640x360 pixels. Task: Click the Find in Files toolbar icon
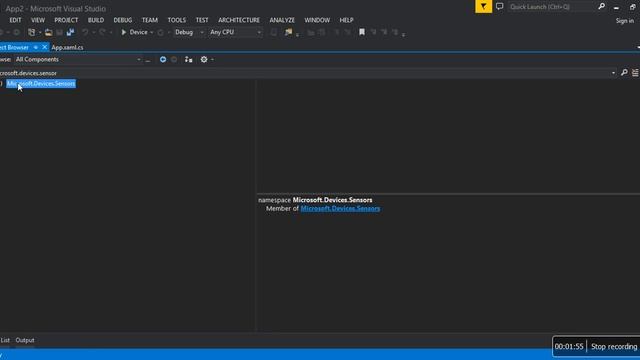pos(289,32)
